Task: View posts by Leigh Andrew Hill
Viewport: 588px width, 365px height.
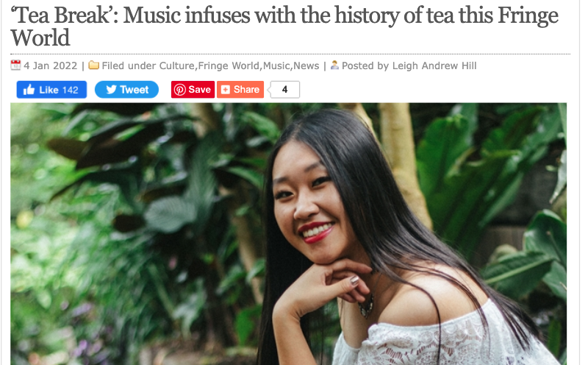Action: [x=434, y=65]
